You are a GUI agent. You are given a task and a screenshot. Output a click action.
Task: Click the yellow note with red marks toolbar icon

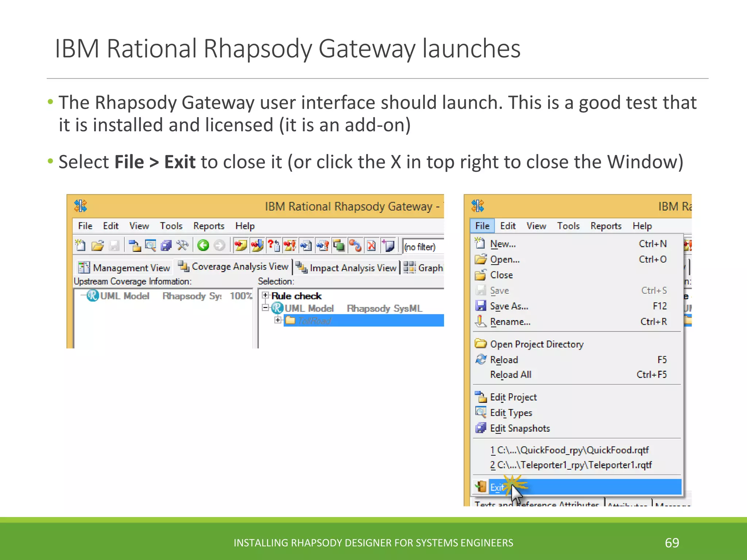(x=240, y=246)
